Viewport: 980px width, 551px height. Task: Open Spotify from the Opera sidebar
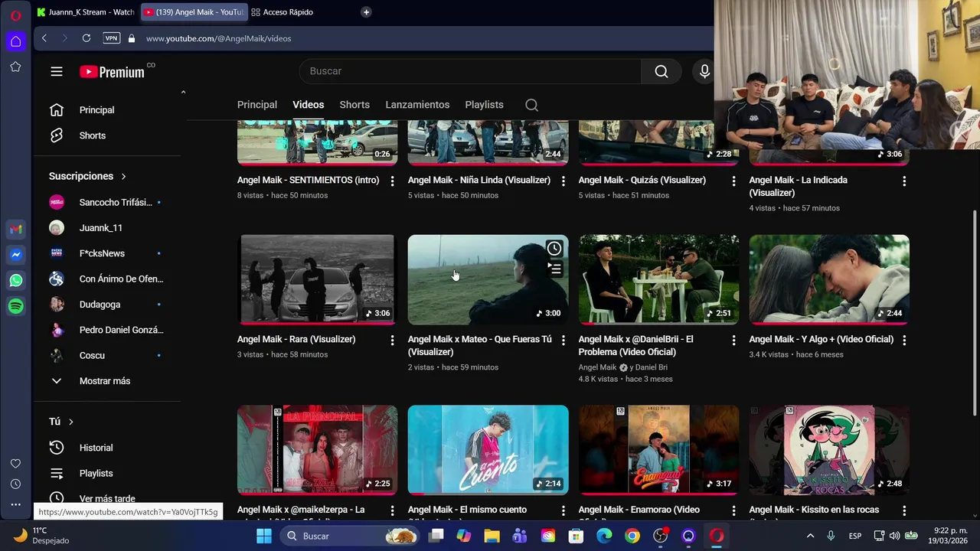point(16,306)
